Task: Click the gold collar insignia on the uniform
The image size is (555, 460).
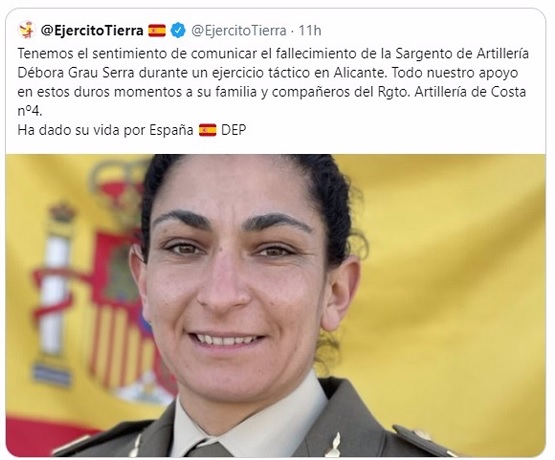Action: click(x=333, y=444)
